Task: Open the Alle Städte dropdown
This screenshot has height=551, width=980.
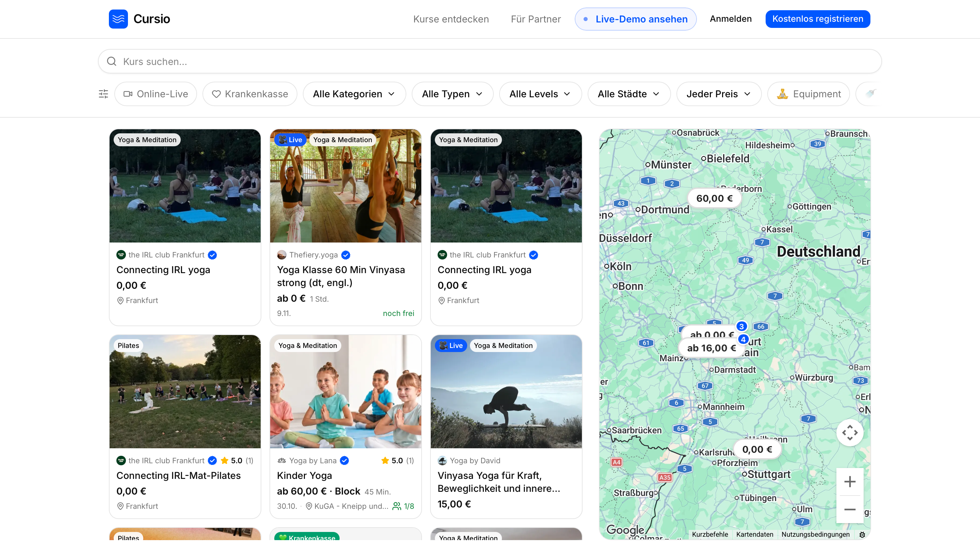Action: coord(629,94)
